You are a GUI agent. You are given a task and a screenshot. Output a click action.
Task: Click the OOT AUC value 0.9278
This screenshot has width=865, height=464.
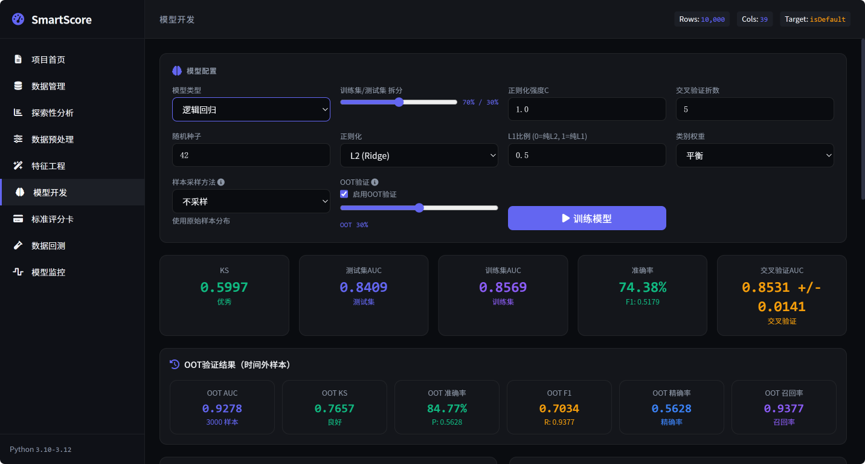pyautogui.click(x=222, y=408)
